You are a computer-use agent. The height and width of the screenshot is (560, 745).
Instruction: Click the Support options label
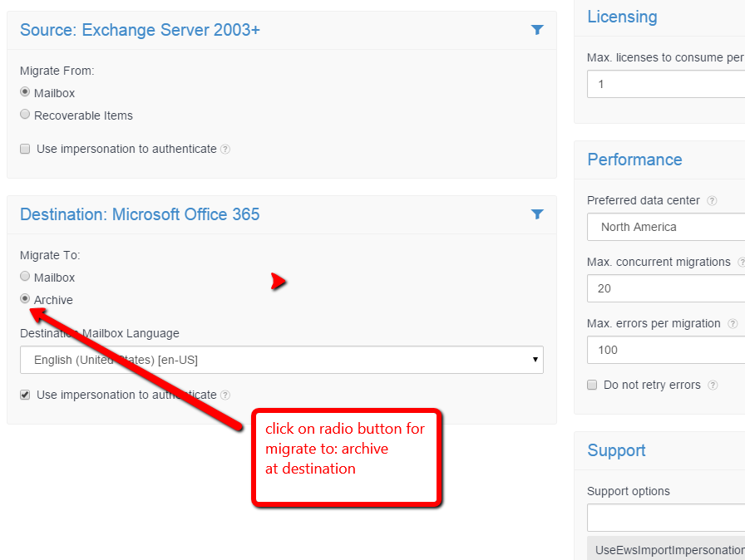[x=628, y=491]
